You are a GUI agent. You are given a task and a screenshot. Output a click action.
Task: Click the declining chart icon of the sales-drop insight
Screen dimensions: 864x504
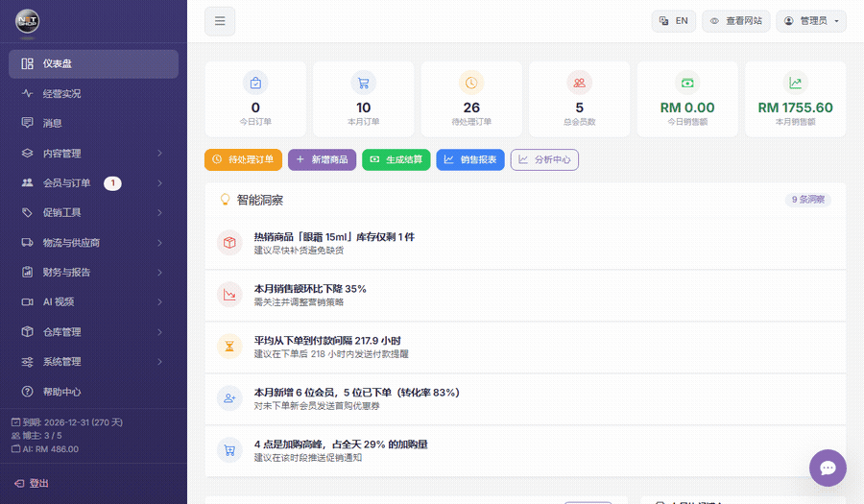tap(229, 295)
